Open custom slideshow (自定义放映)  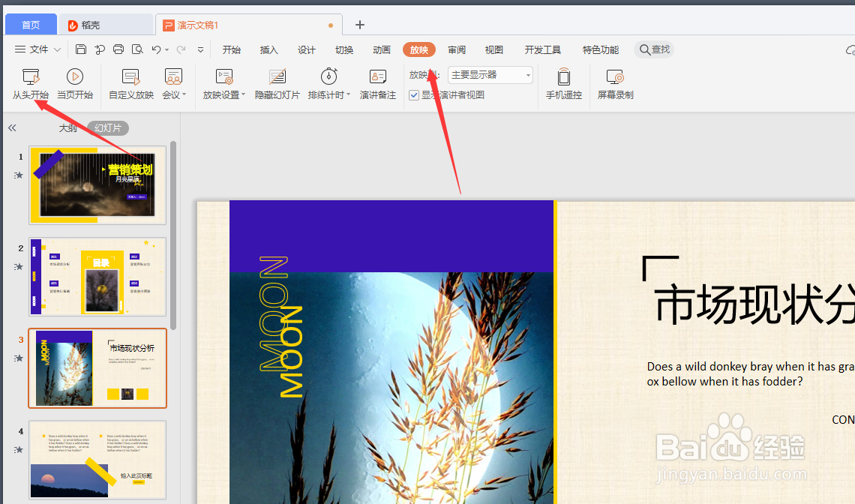point(130,84)
